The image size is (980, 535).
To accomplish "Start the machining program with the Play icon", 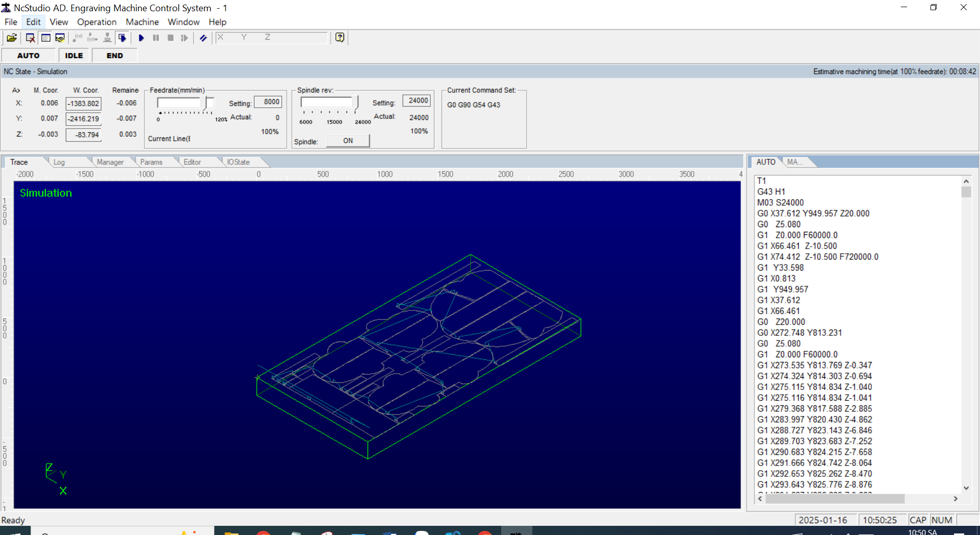I will pos(141,38).
